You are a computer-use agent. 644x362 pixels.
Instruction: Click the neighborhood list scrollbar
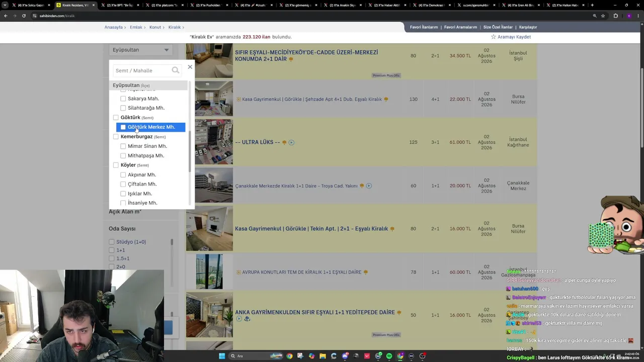[x=190, y=151]
